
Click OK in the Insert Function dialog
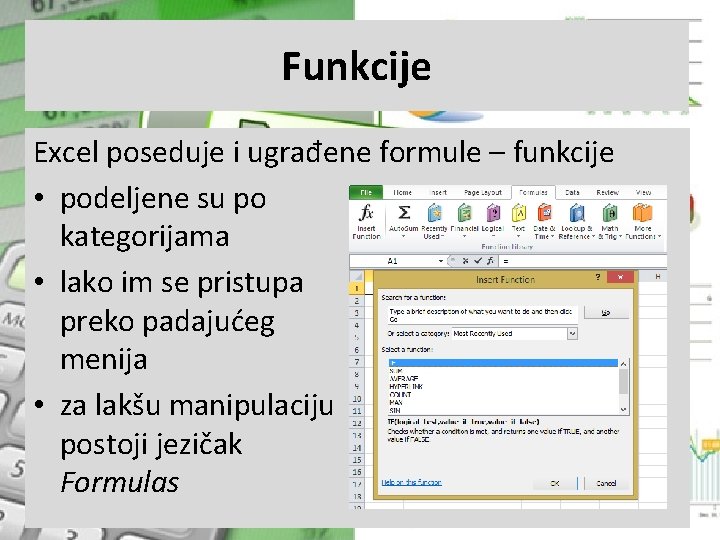pyautogui.click(x=555, y=483)
